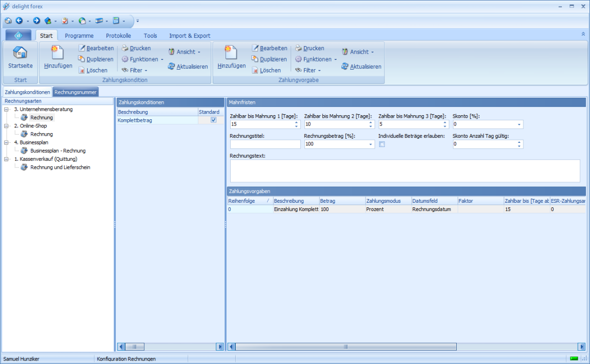Click the Rechnungstitel input field

tap(265, 144)
